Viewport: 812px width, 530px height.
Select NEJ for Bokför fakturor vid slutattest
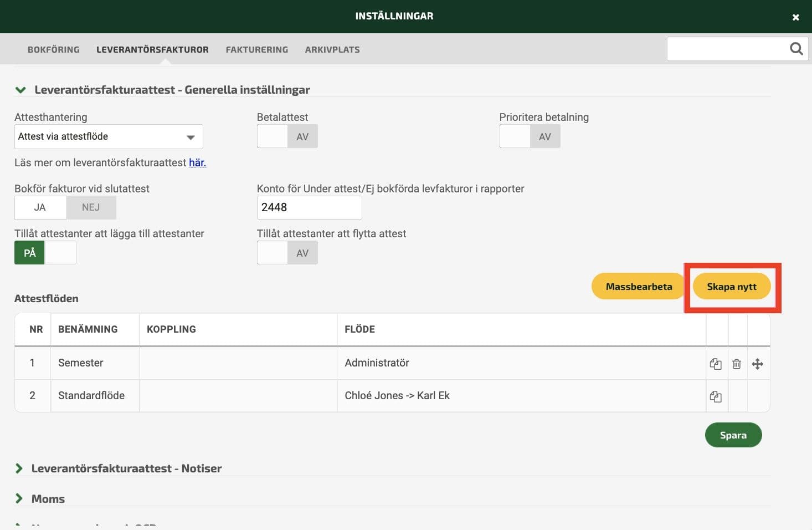pos(91,207)
